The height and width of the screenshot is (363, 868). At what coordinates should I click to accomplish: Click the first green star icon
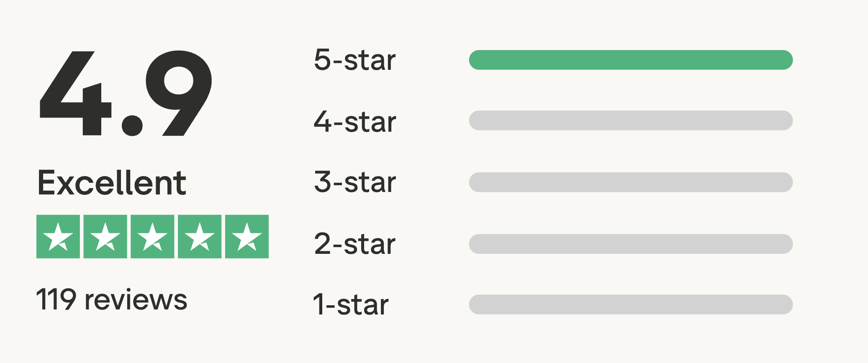pos(58,237)
